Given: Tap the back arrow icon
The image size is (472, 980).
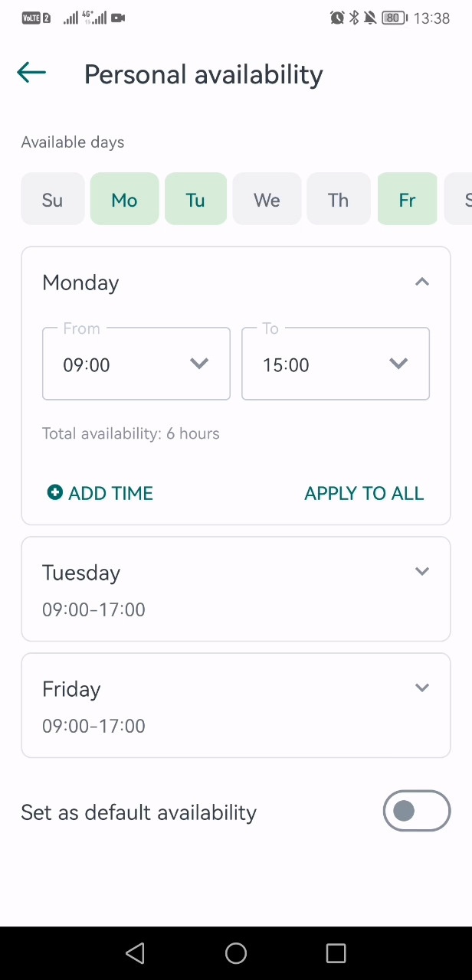Looking at the screenshot, I should pos(31,73).
